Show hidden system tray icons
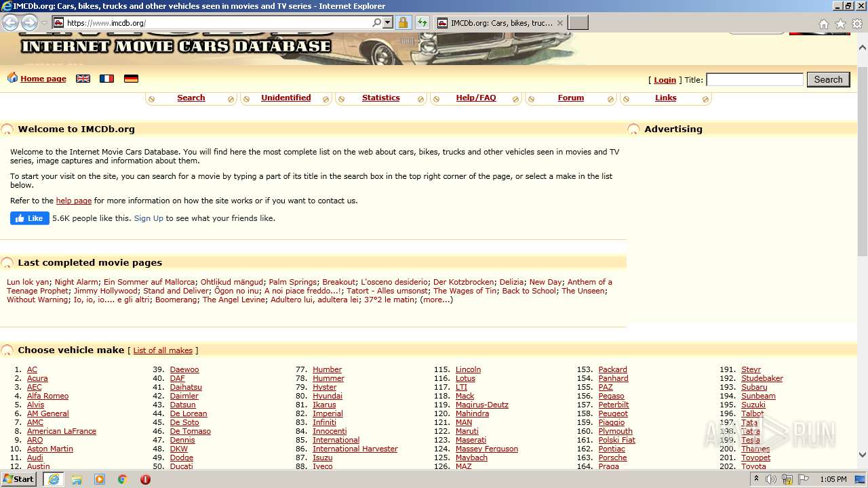 (x=756, y=479)
